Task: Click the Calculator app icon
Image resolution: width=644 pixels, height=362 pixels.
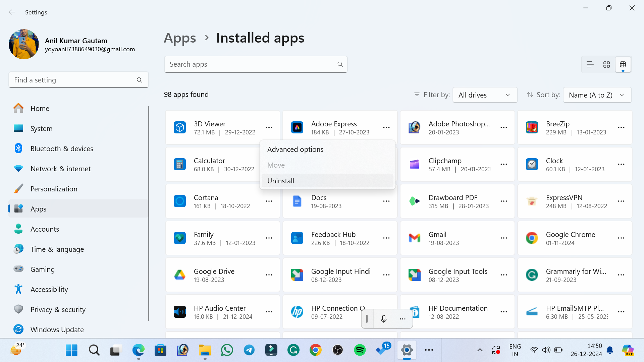Action: (x=180, y=164)
